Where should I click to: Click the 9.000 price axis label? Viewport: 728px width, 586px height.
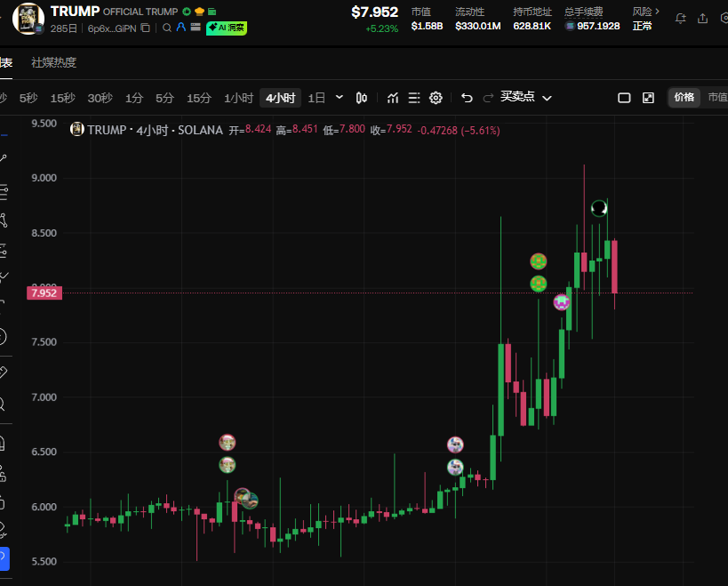tap(44, 178)
